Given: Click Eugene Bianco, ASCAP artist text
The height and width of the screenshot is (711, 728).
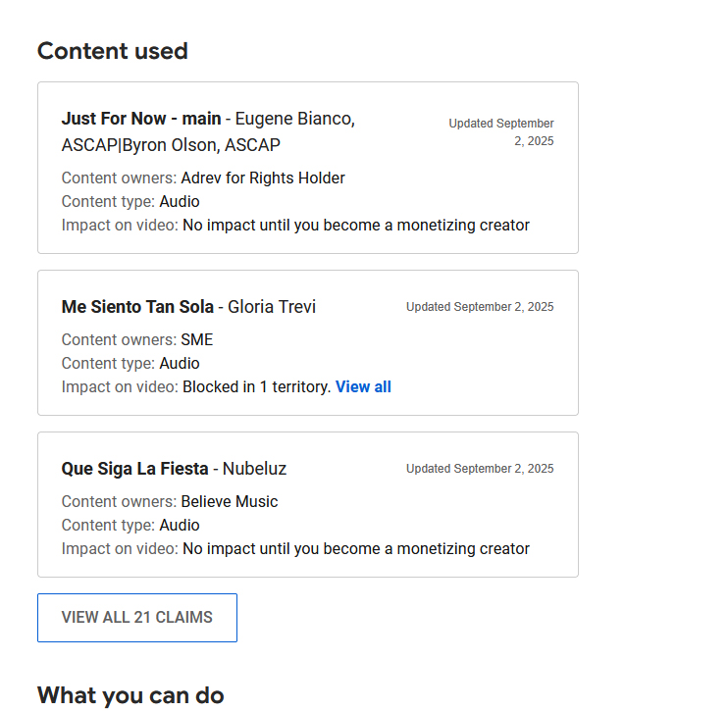Looking at the screenshot, I should [x=294, y=119].
